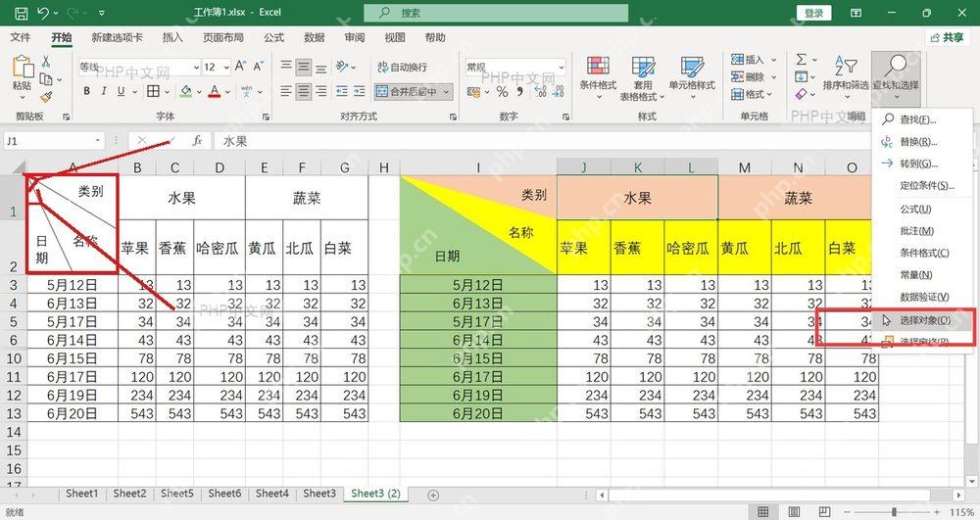Click the search box in title bar

[x=496, y=13]
